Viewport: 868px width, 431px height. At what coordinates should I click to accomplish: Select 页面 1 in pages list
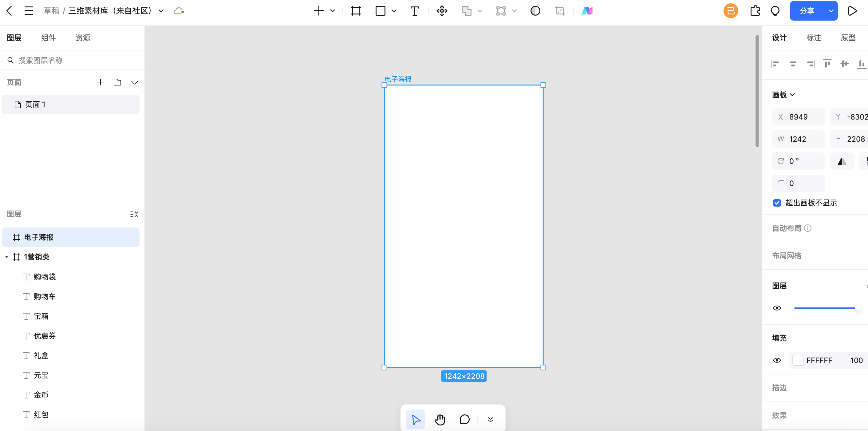[x=71, y=105]
